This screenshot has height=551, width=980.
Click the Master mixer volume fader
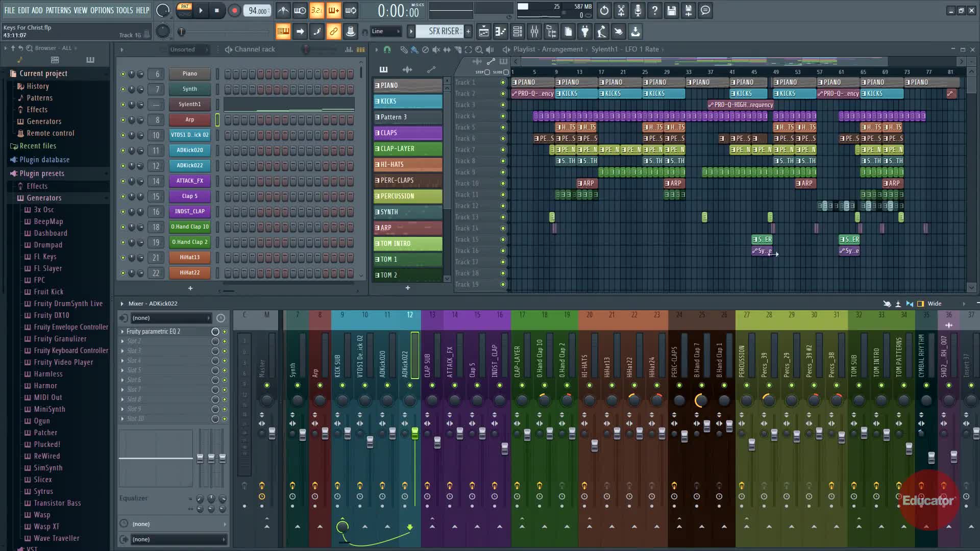[x=272, y=433]
